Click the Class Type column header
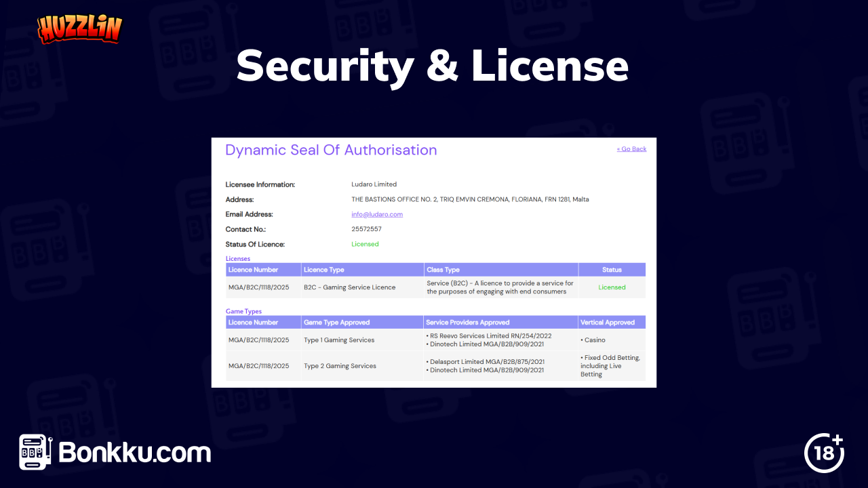This screenshot has height=488, width=868. pos(501,270)
